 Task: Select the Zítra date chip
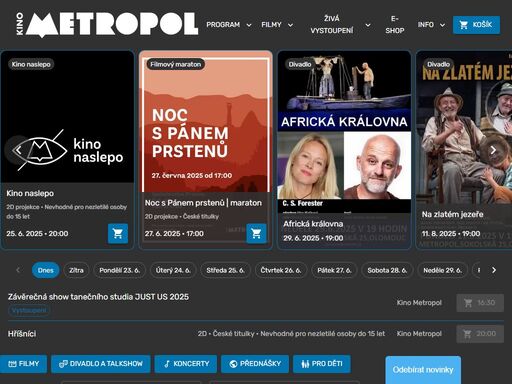pos(76,270)
